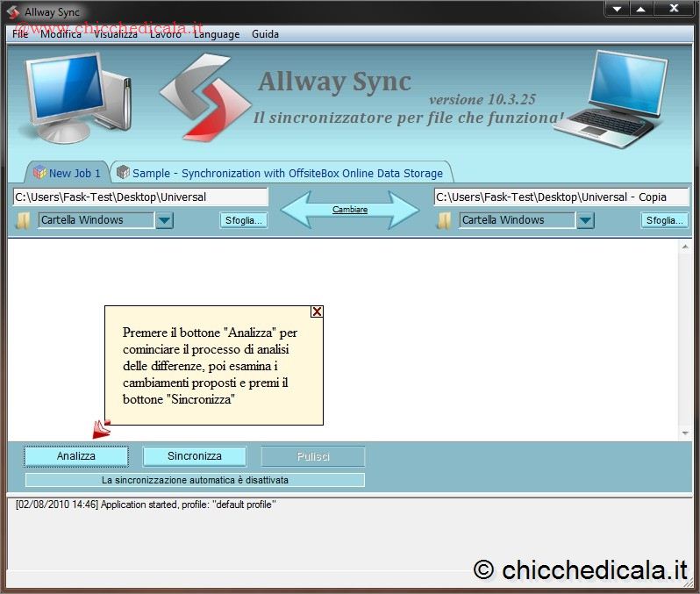700x594 pixels.
Task: Click the right folder icon beside Cartella Windows
Action: click(x=444, y=220)
